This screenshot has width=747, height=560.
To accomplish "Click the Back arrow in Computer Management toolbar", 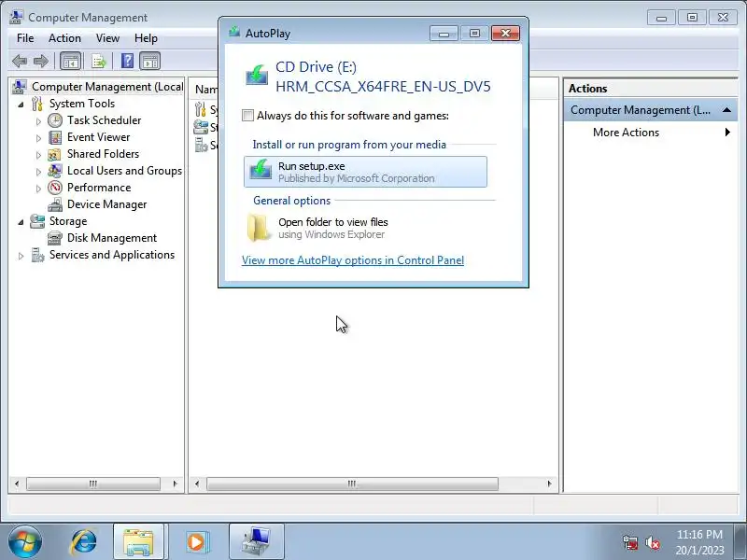I will click(20, 61).
